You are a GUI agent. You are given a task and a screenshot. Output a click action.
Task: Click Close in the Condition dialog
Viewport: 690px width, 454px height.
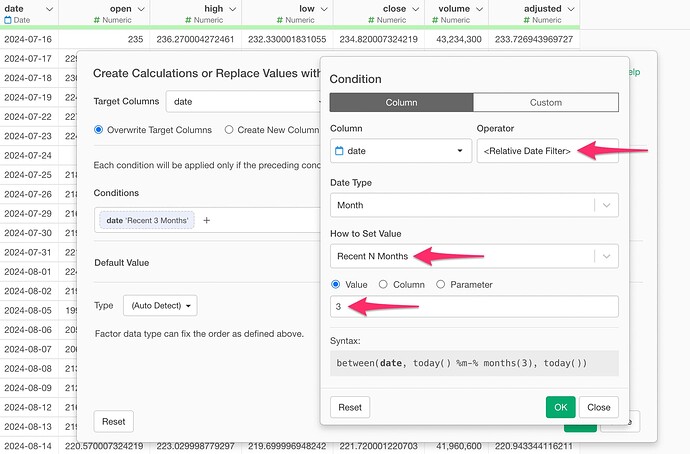[x=598, y=407]
